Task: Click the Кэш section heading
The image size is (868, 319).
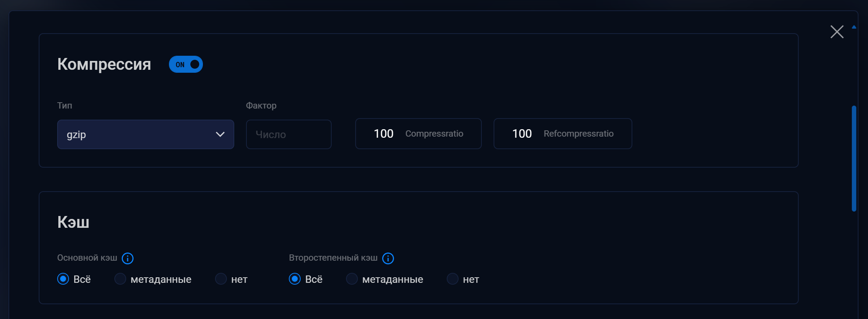Action: point(73,222)
